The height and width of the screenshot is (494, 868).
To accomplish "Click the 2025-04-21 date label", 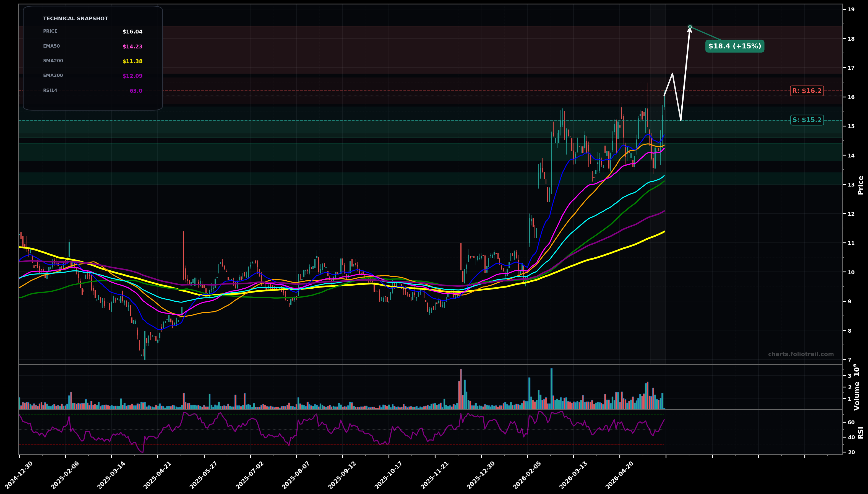I will tap(158, 475).
